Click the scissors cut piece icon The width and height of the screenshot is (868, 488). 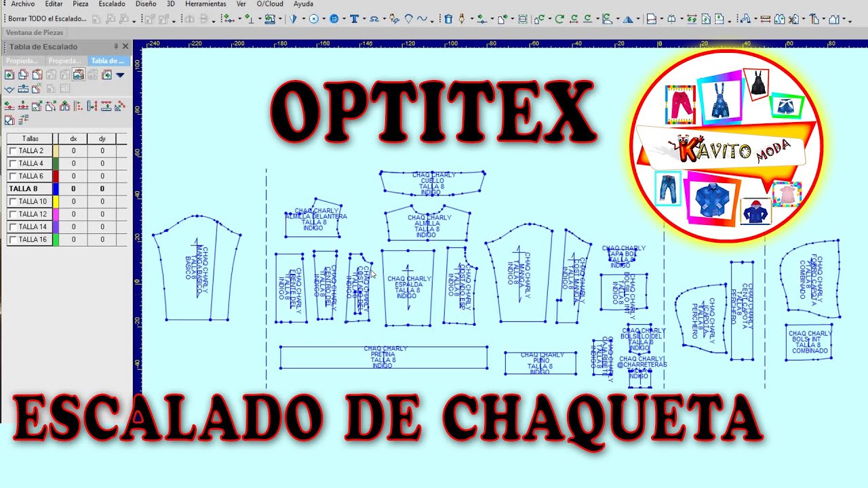tap(793, 19)
